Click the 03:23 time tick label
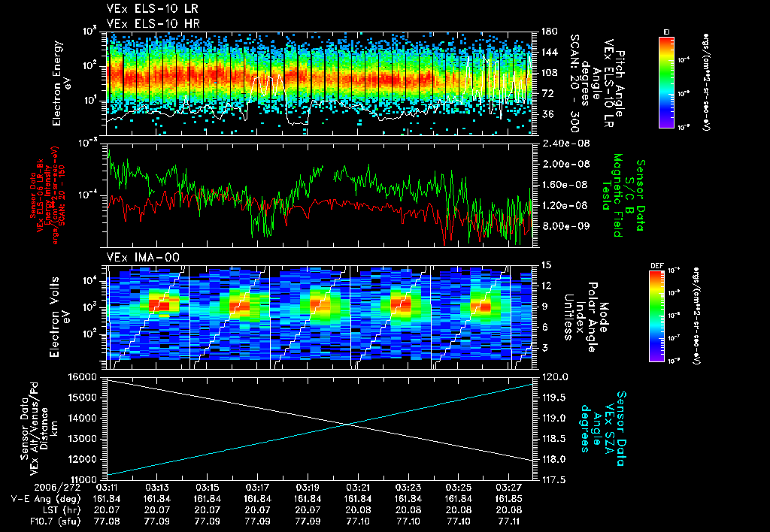Screen dimensions: 770x532 [x=408, y=488]
